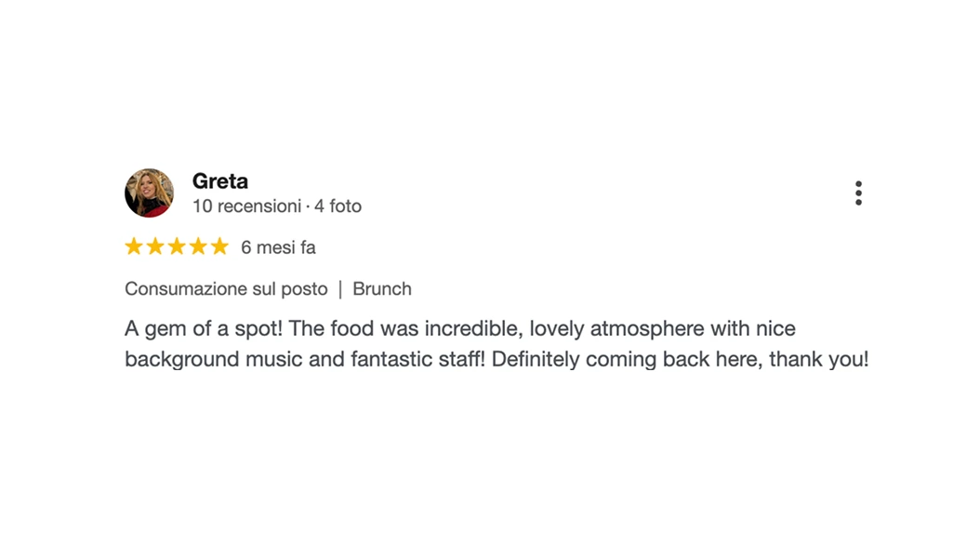Image resolution: width=980 pixels, height=545 pixels.
Task: Click the words "background music" in the review
Action: click(213, 359)
